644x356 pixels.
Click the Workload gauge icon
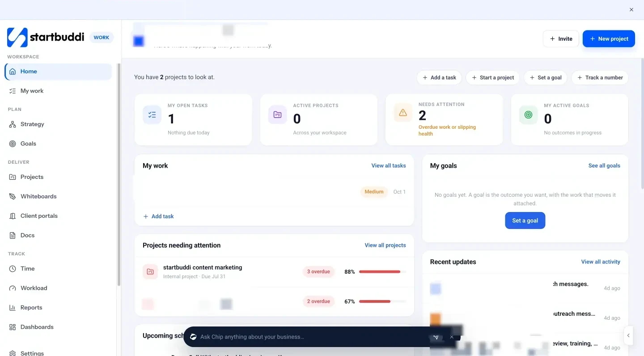point(13,288)
